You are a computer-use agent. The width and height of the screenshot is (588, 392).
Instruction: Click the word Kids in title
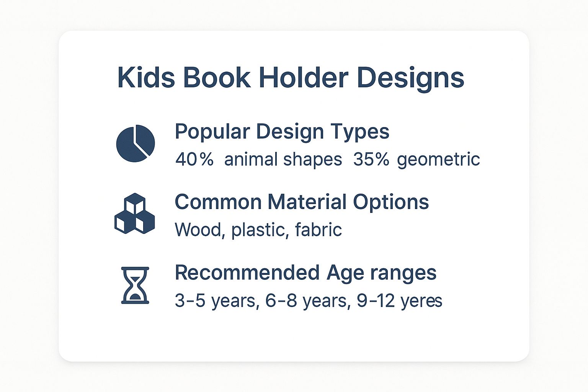pos(146,78)
